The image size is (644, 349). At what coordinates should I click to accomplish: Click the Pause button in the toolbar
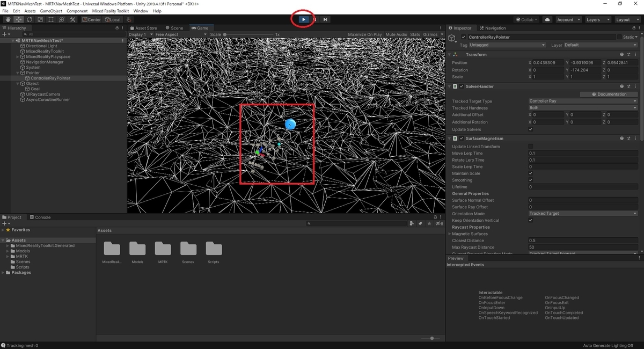coord(314,19)
